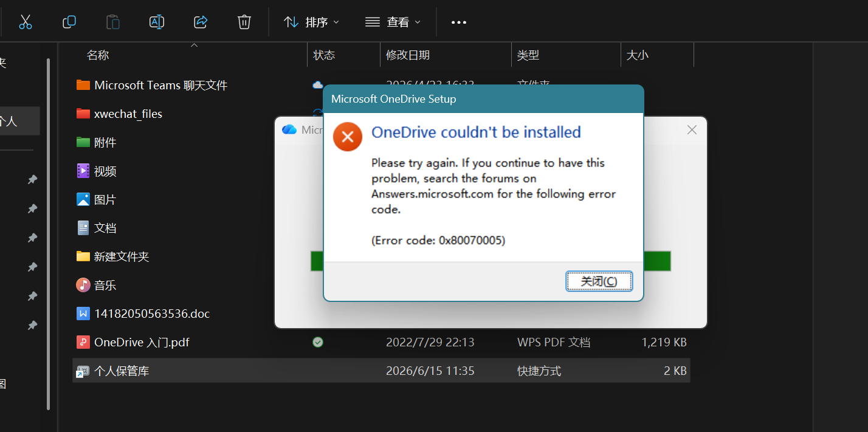Screen dimensions: 868x432
Task: Click the Microsoft Teams 聊天文件 folder icon
Action: click(x=83, y=85)
